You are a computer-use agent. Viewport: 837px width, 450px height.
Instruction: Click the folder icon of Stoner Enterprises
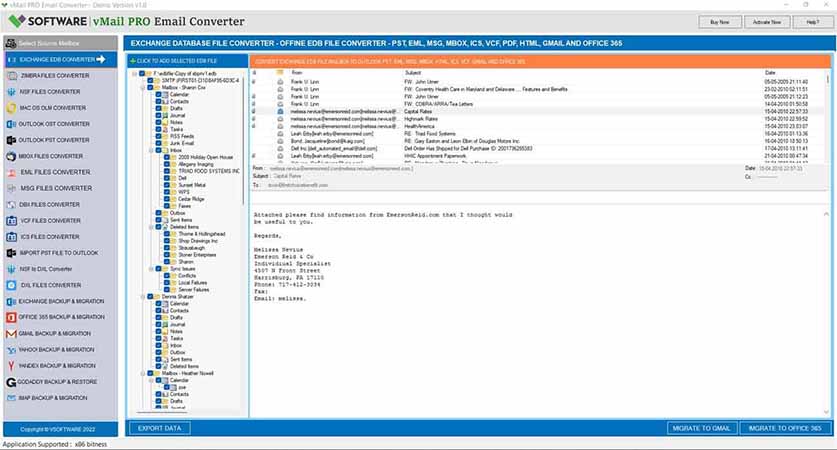point(174,255)
